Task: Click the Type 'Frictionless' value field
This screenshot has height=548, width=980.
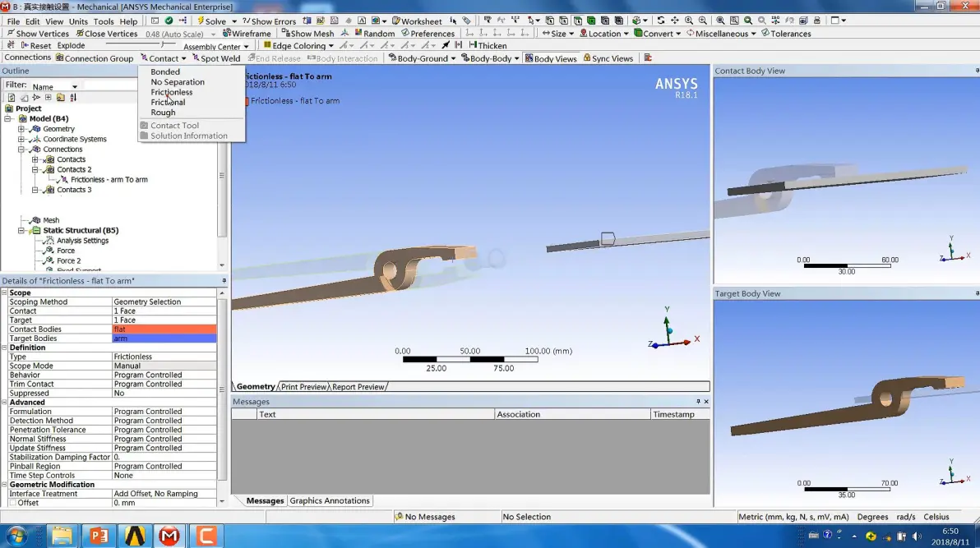Action: 164,357
